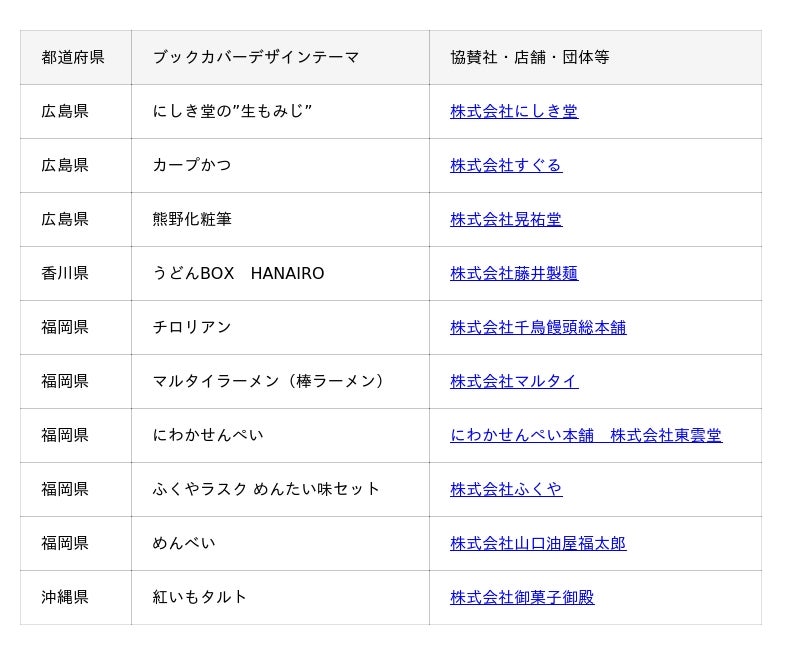Click the 株式会社御菓子御殿 link
Viewport: 800px width, 655px height.
[522, 597]
